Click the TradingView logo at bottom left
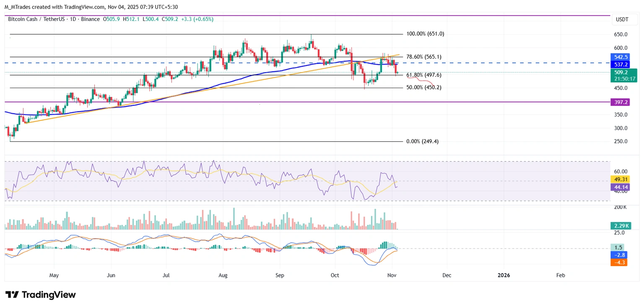This screenshot has height=308, width=644. point(40,295)
